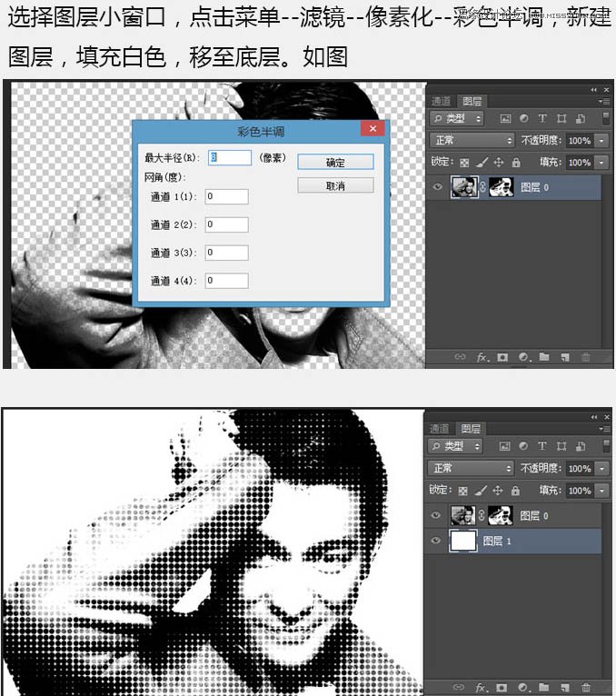Open the fx layer style menu in the panel beside the dialog
Viewport: 616px width, 696px height.
[482, 357]
